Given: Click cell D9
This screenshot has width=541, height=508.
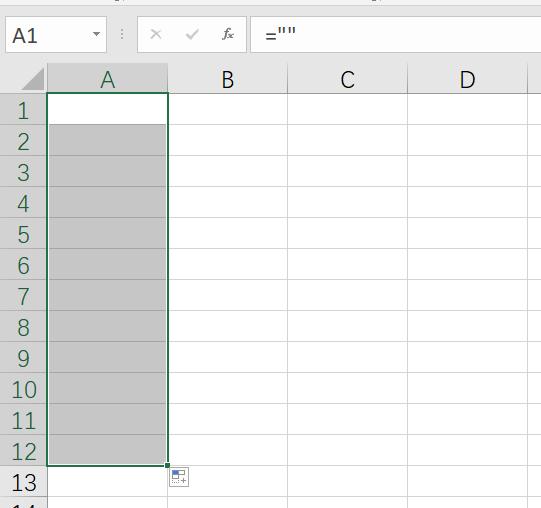Looking at the screenshot, I should 468,357.
